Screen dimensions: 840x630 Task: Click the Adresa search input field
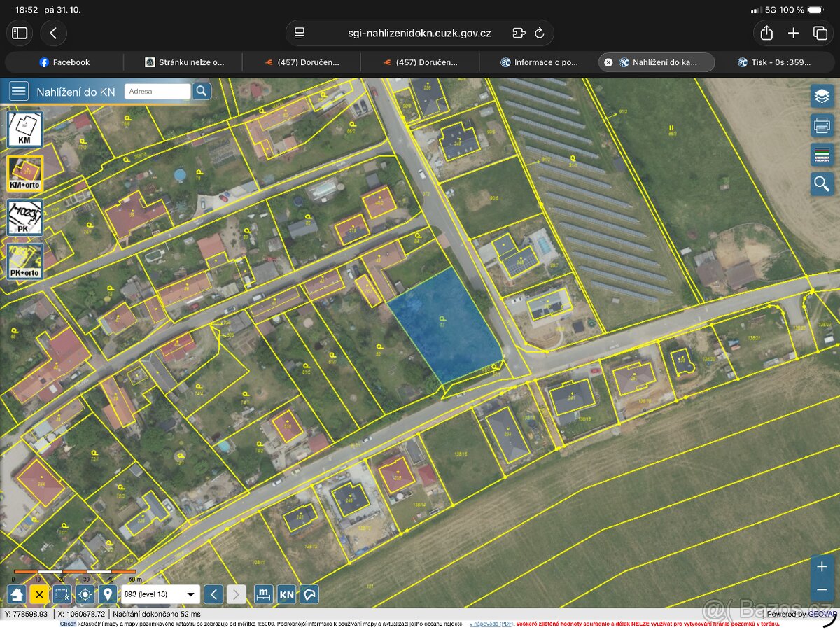[x=157, y=91]
